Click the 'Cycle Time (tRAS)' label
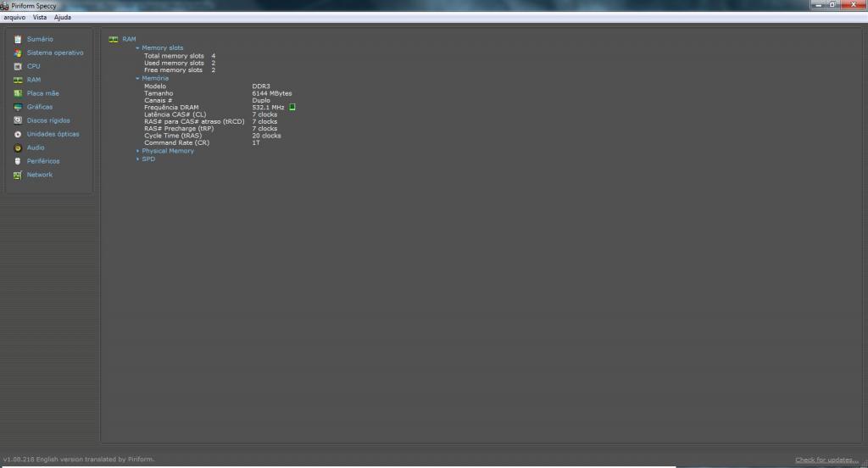The height and width of the screenshot is (468, 868). [x=173, y=136]
